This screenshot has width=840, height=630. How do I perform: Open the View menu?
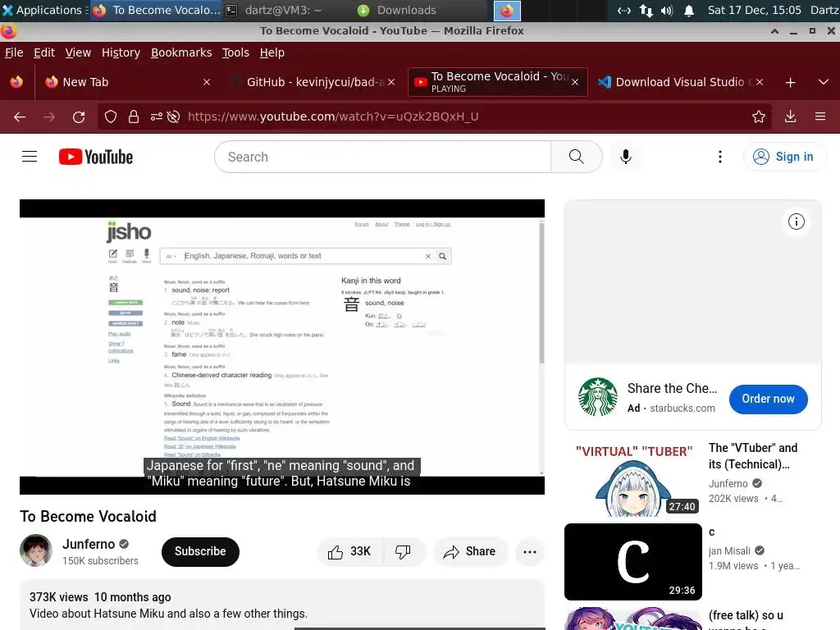click(78, 52)
